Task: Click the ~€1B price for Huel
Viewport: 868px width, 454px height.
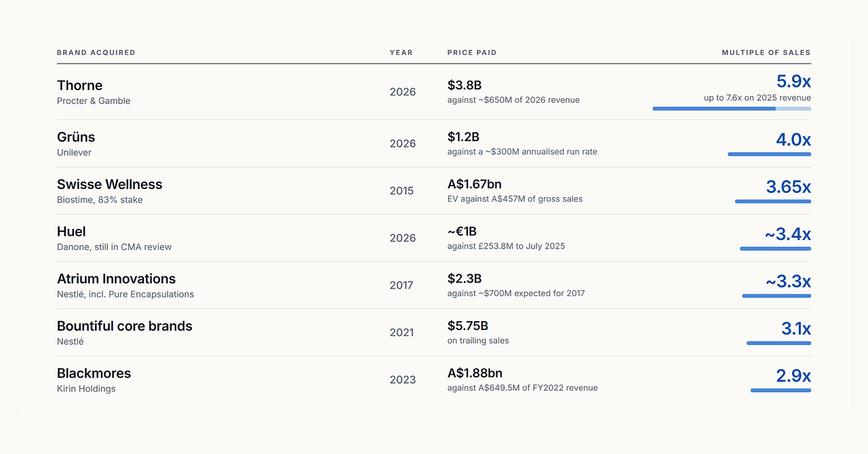Action: pyautogui.click(x=462, y=231)
